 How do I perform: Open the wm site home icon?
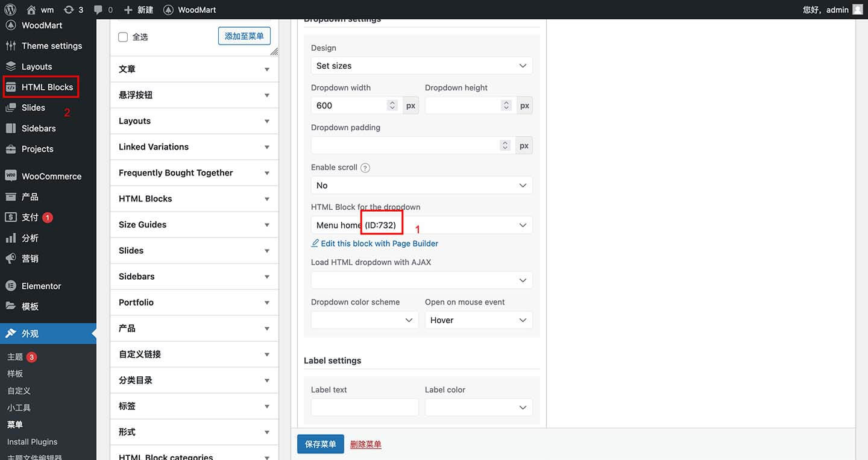point(31,10)
